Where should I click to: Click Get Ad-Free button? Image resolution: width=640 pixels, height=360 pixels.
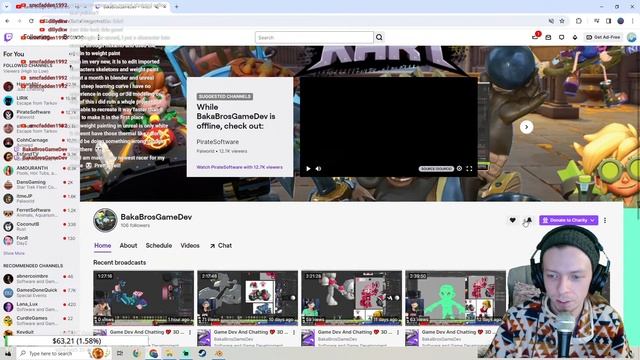tap(603, 37)
